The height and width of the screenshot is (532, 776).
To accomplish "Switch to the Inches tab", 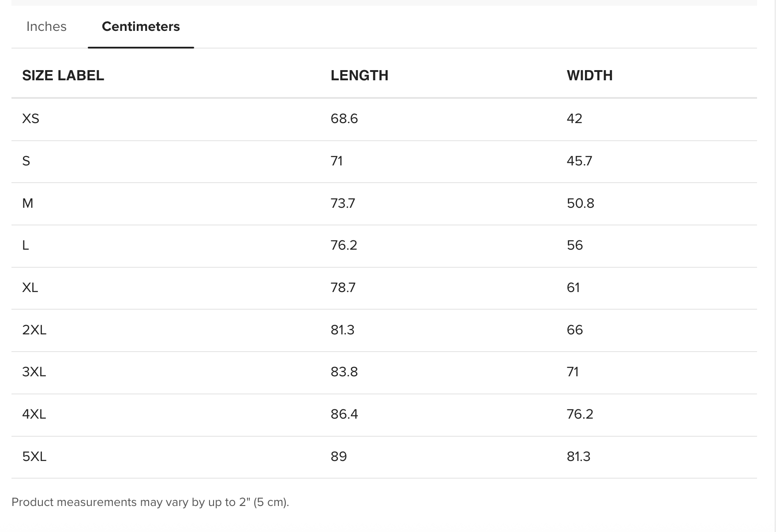I will click(x=46, y=26).
